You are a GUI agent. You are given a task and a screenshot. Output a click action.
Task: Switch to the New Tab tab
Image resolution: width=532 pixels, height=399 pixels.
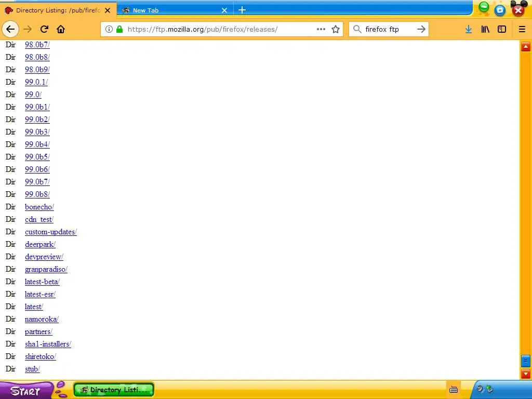pyautogui.click(x=175, y=10)
